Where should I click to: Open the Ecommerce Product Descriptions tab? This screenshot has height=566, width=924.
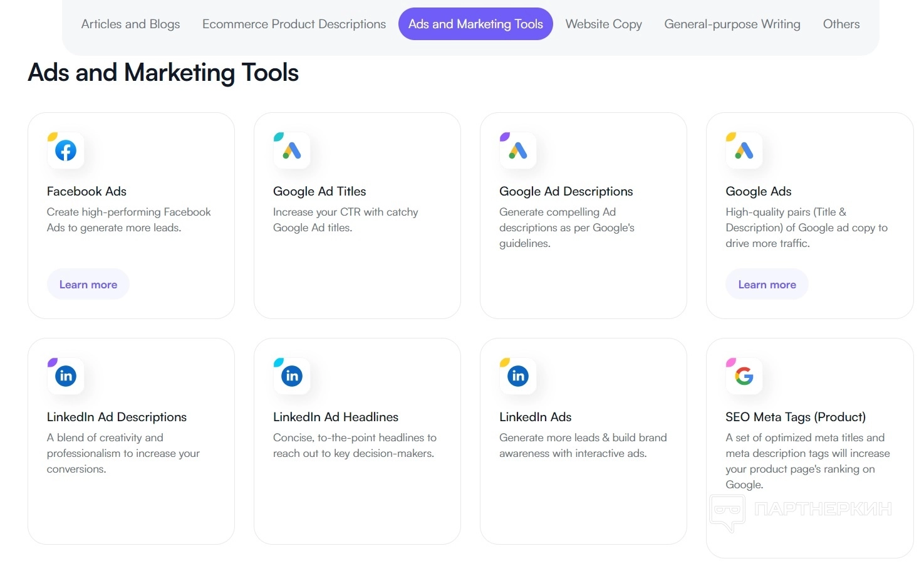[294, 24]
